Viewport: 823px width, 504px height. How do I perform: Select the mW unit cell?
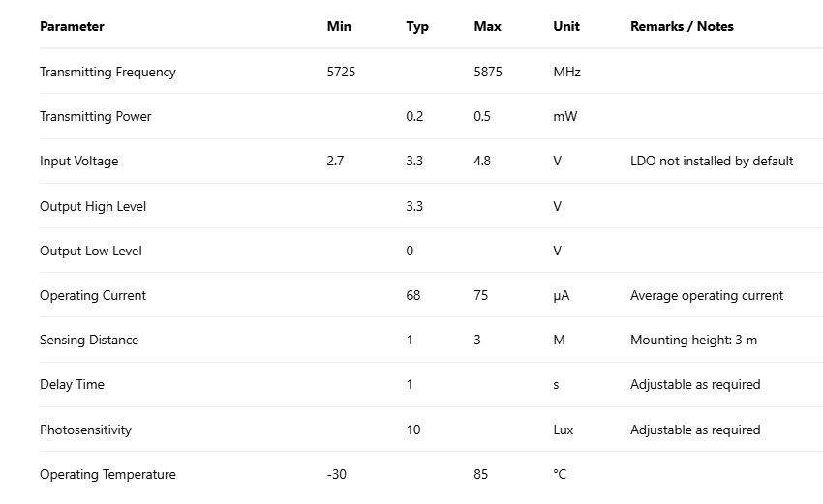point(564,116)
